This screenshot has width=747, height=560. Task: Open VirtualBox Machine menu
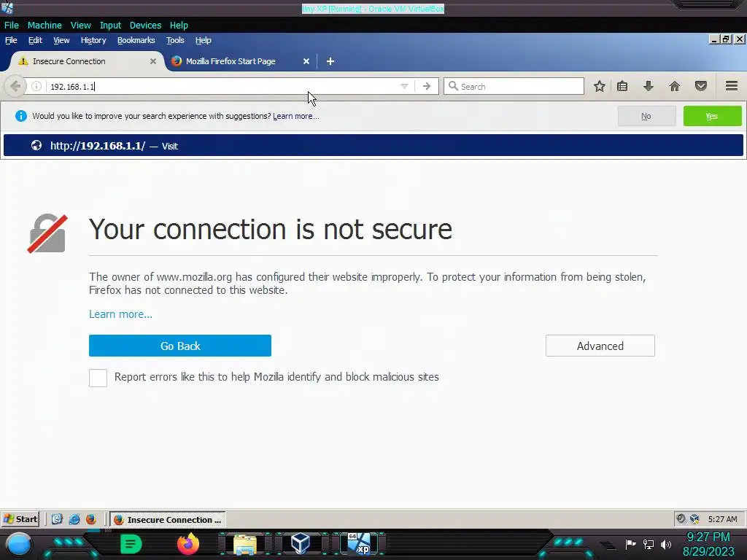(44, 26)
